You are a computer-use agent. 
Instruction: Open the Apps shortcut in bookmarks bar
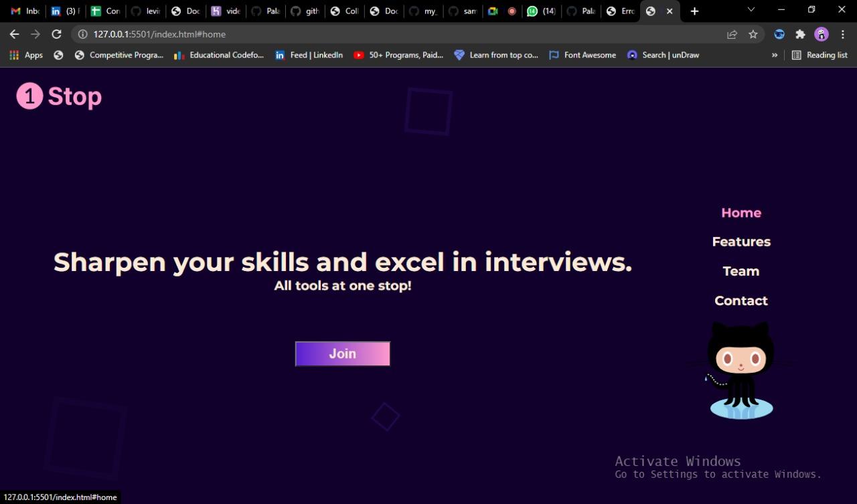26,55
